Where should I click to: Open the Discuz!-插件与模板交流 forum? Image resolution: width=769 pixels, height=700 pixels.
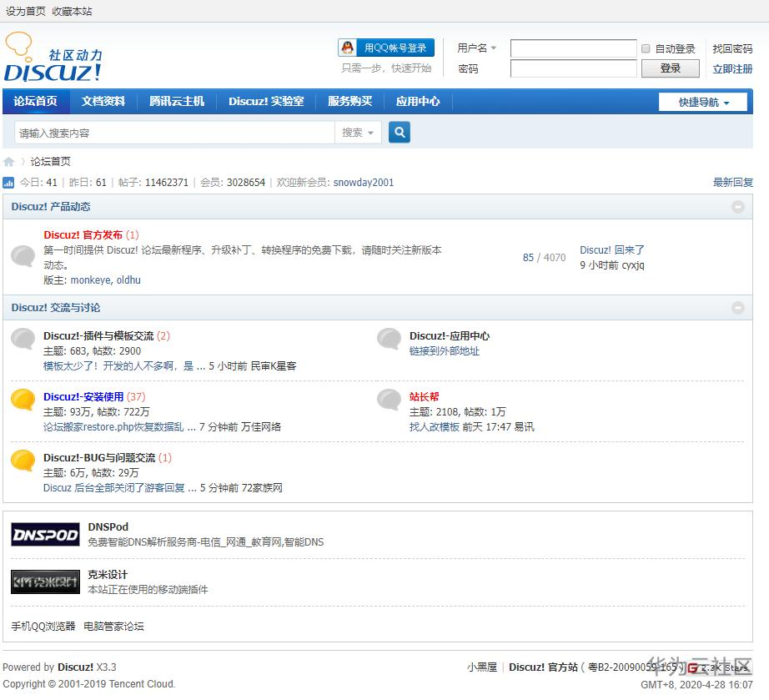[x=98, y=336]
